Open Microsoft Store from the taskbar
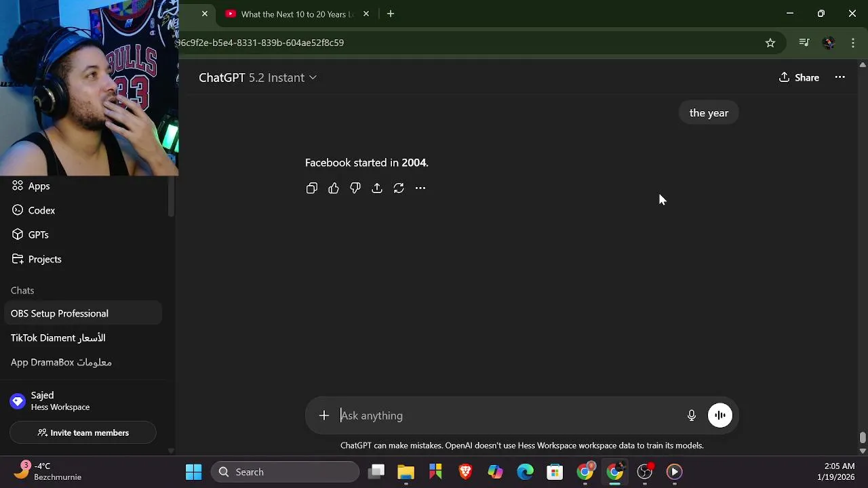Image resolution: width=868 pixels, height=488 pixels. [555, 472]
